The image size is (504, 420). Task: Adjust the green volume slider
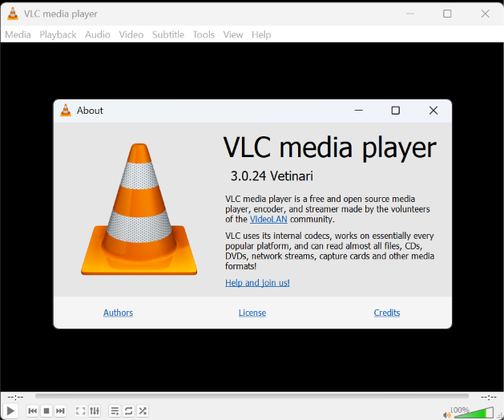click(474, 413)
